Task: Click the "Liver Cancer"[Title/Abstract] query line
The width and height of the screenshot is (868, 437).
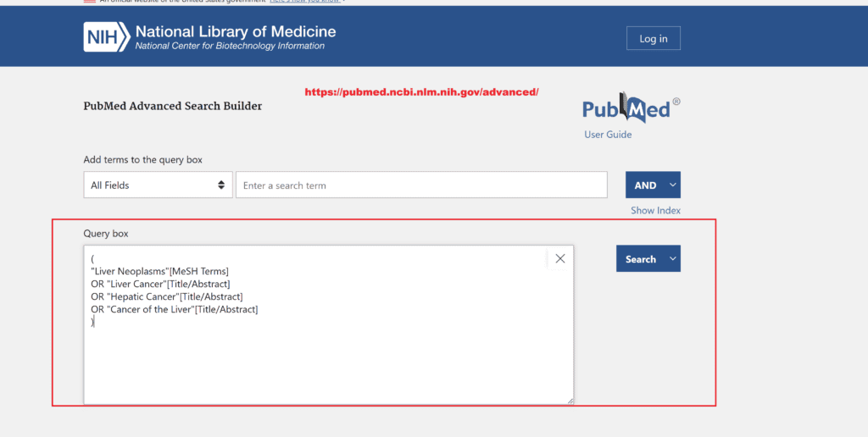Action: [160, 284]
